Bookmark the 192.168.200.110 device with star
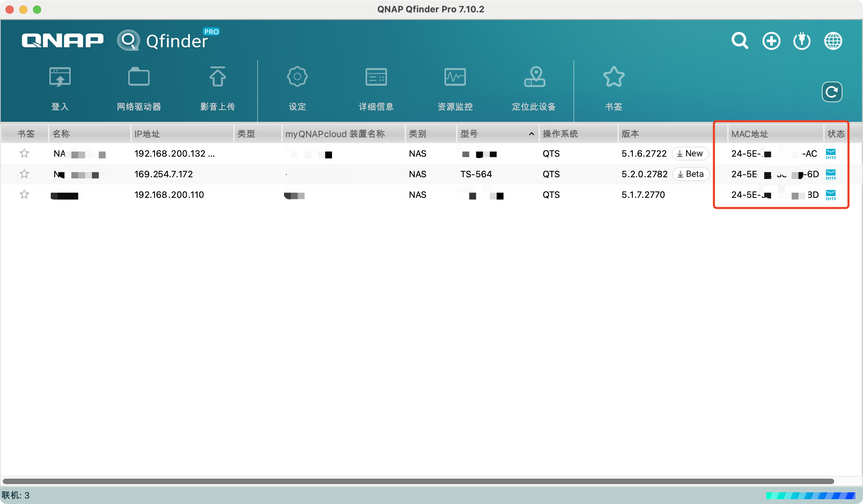Image resolution: width=863 pixels, height=504 pixels. (24, 194)
